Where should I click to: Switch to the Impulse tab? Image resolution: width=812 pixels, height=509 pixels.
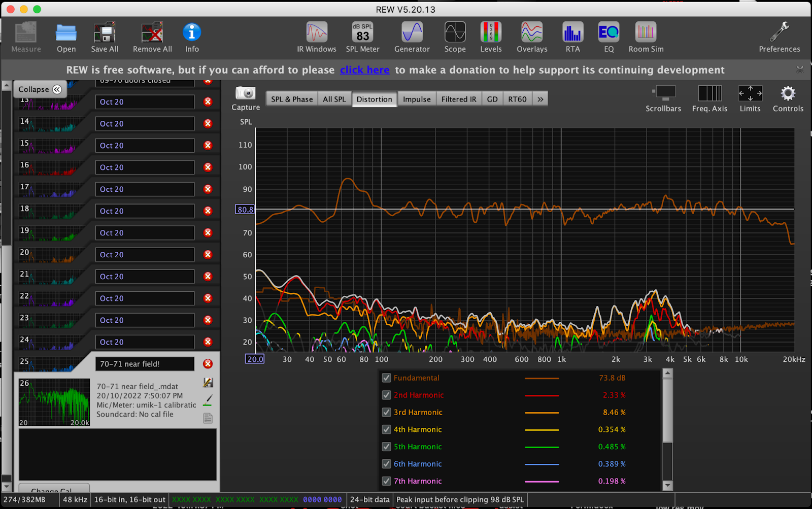417,99
